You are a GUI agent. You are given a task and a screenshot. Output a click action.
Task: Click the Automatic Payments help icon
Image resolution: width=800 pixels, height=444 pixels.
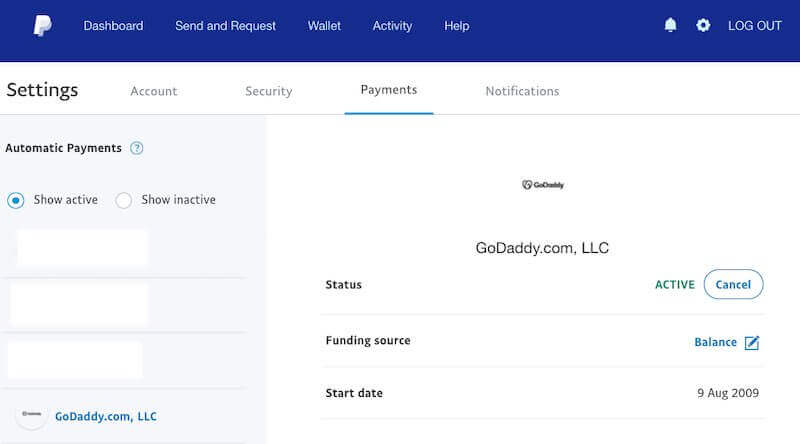136,148
